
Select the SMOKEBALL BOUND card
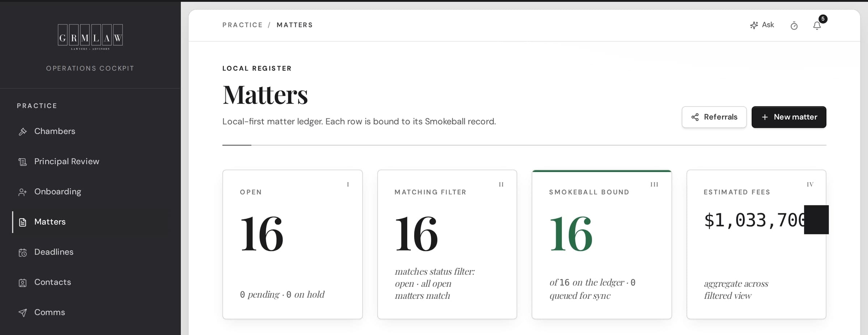(x=602, y=244)
